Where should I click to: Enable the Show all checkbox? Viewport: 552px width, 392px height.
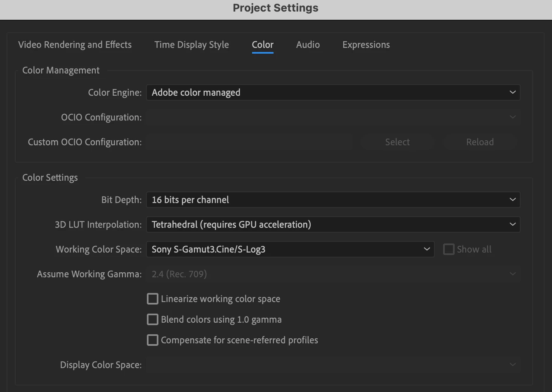[448, 249]
